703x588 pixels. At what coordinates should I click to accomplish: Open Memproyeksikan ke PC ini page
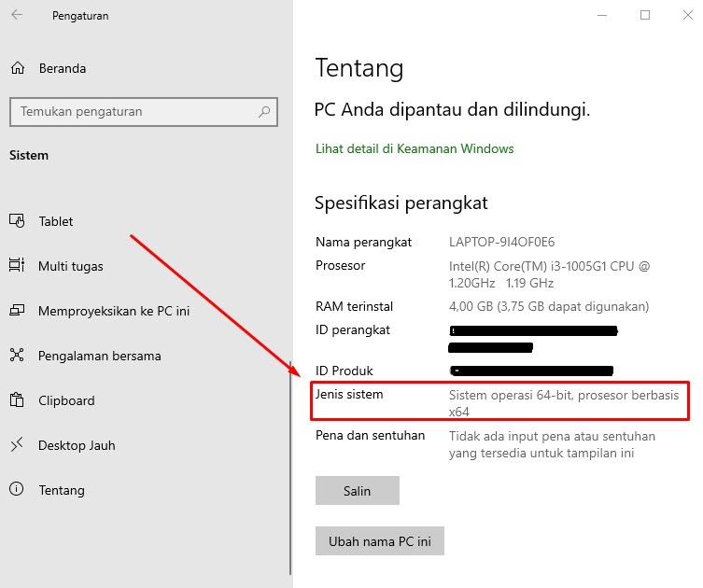coord(114,311)
